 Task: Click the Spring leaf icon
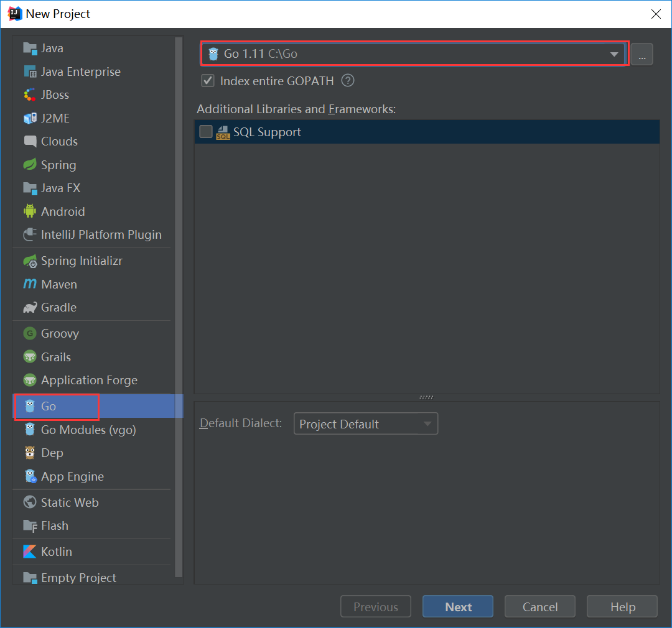click(30, 165)
